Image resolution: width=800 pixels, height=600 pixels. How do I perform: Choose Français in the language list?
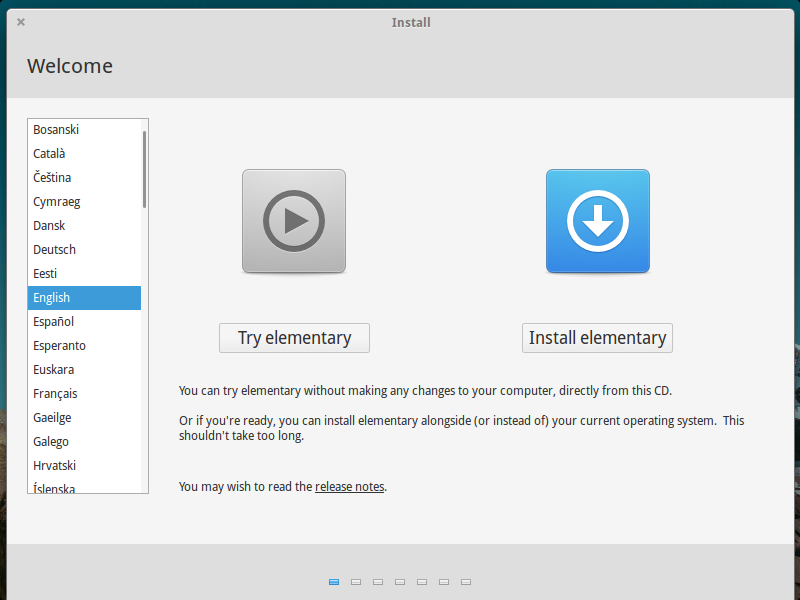pyautogui.click(x=84, y=393)
